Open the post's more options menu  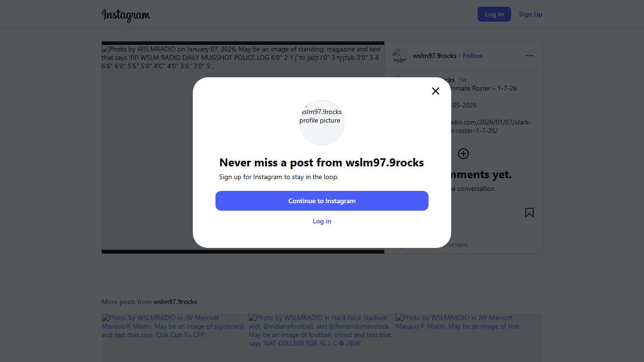coord(529,56)
